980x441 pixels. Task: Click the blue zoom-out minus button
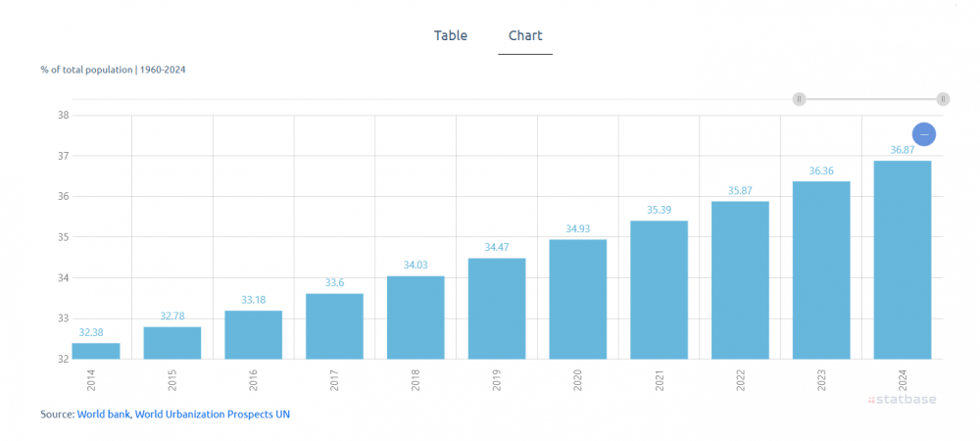click(x=923, y=134)
